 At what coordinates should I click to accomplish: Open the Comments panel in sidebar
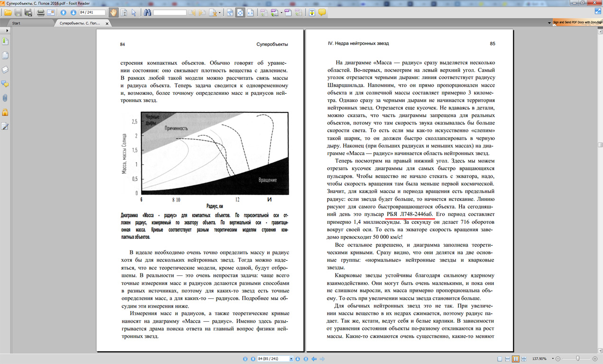[5, 84]
